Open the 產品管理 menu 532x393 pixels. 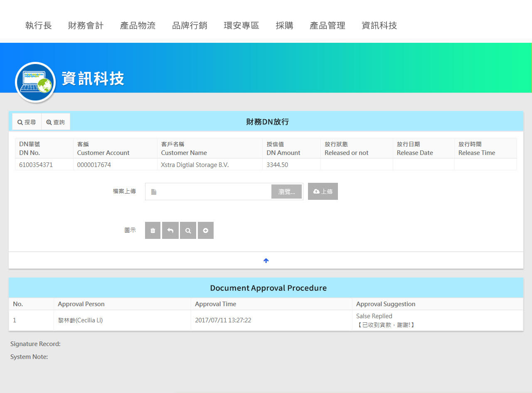click(328, 26)
